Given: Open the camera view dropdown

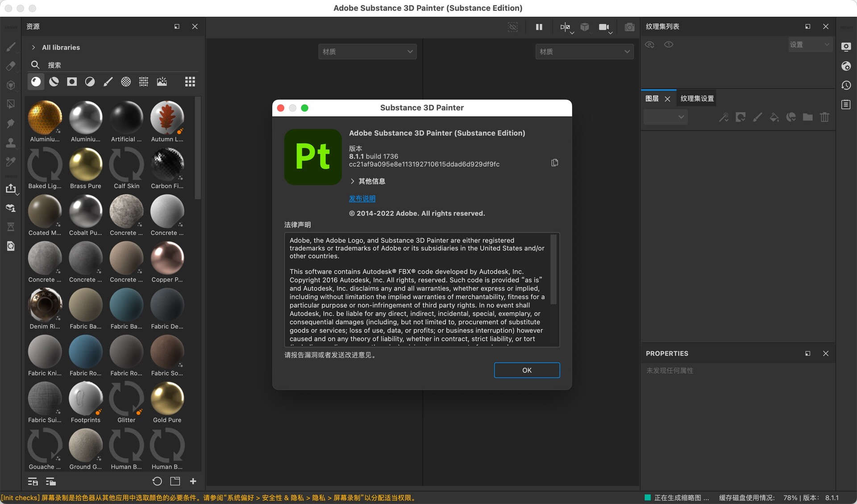Looking at the screenshot, I should click(x=605, y=28).
